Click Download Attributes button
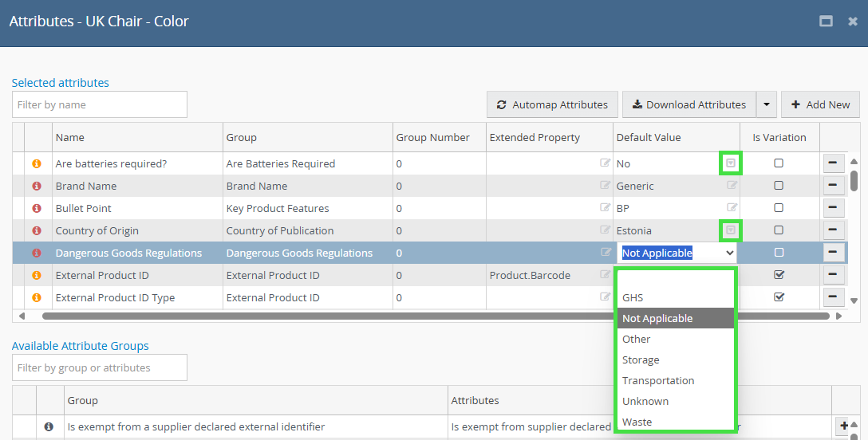The image size is (868, 440). tap(689, 104)
